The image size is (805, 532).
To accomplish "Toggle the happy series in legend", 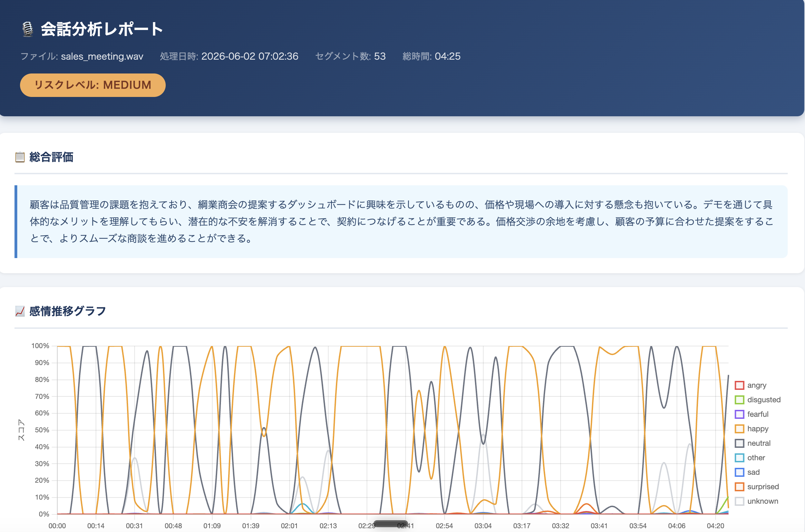I will click(x=751, y=429).
